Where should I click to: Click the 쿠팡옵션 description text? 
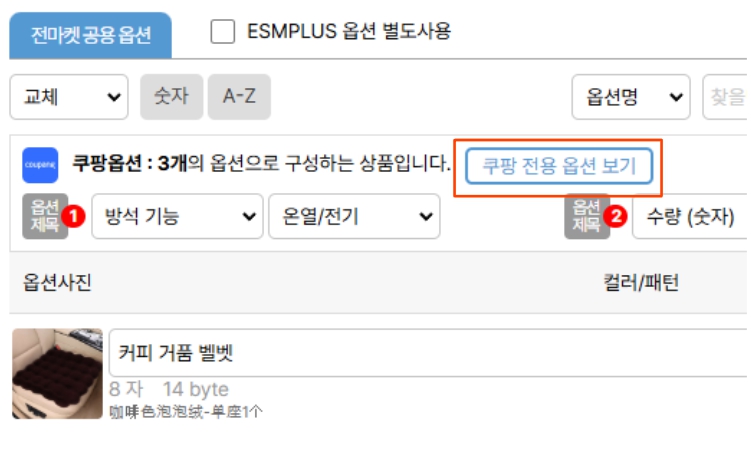(x=260, y=164)
